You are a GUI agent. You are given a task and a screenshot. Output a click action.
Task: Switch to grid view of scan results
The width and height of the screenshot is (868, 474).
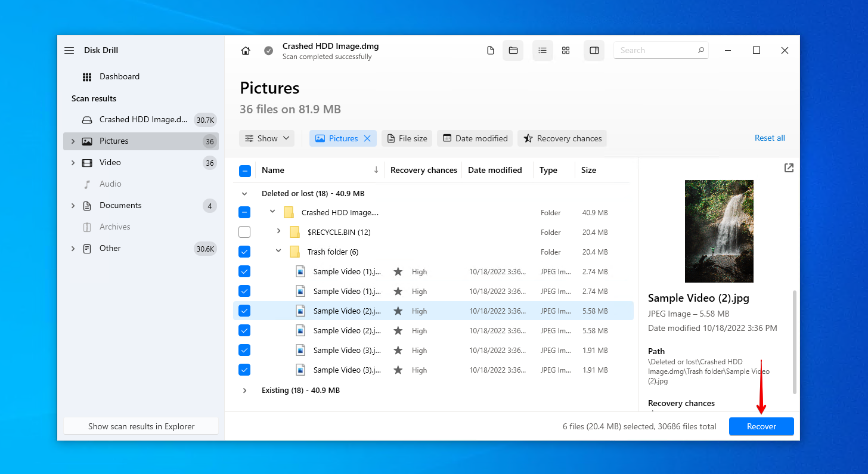click(x=565, y=50)
